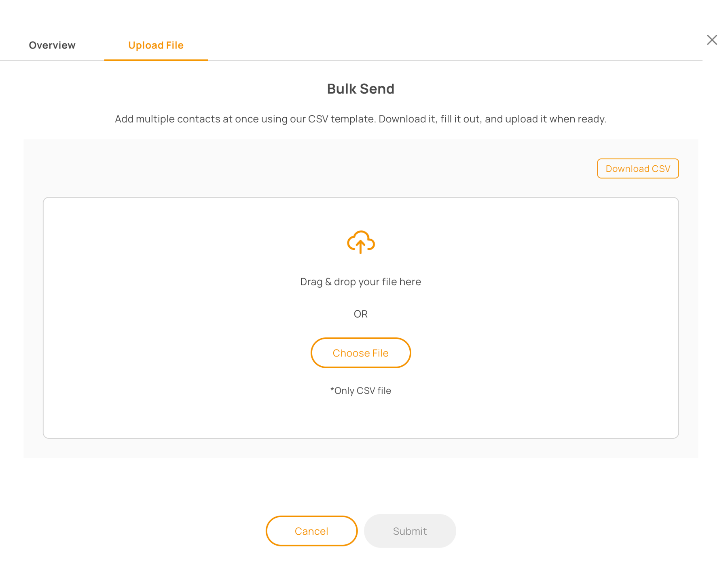Image resolution: width=728 pixels, height=586 pixels.
Task: Close the Bulk Send dialog
Action: click(x=712, y=40)
